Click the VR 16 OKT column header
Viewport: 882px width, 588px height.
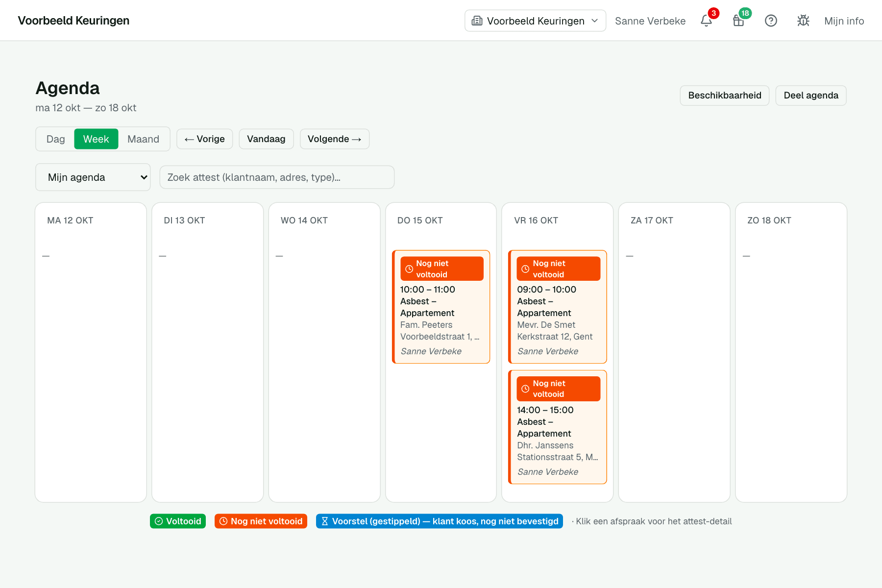[x=536, y=220]
